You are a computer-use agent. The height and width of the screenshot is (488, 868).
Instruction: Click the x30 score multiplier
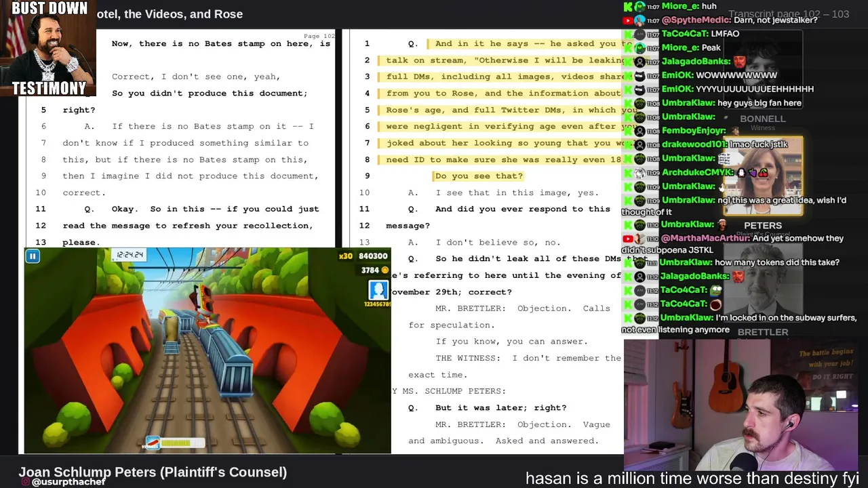click(x=346, y=256)
